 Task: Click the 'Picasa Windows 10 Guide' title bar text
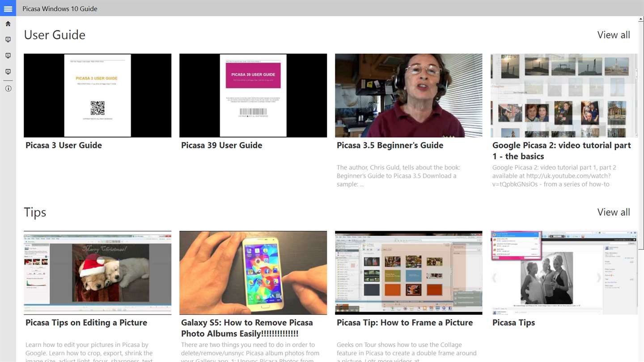point(60,8)
